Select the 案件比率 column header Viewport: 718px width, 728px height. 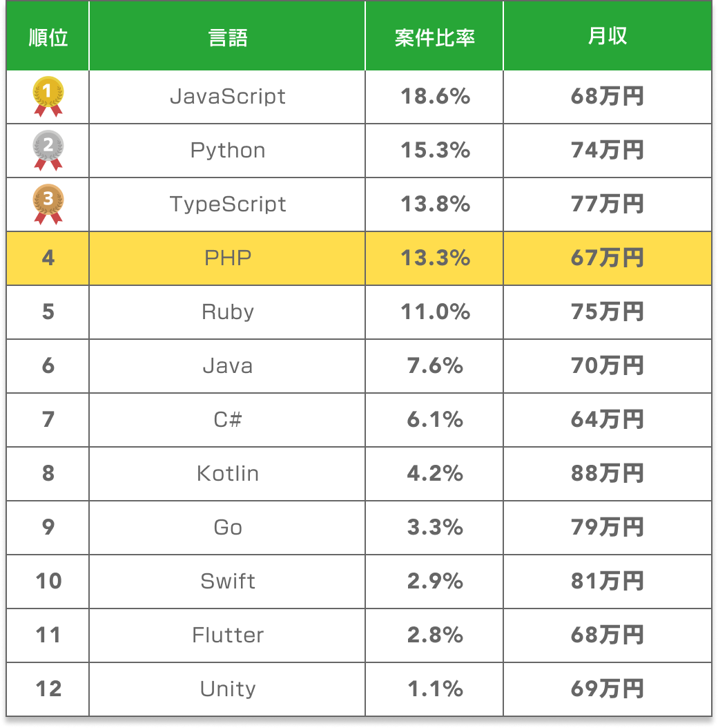tap(435, 37)
